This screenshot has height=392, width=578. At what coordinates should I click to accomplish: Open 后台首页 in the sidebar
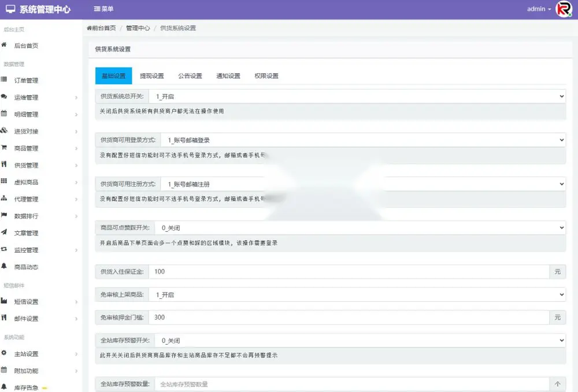point(26,46)
